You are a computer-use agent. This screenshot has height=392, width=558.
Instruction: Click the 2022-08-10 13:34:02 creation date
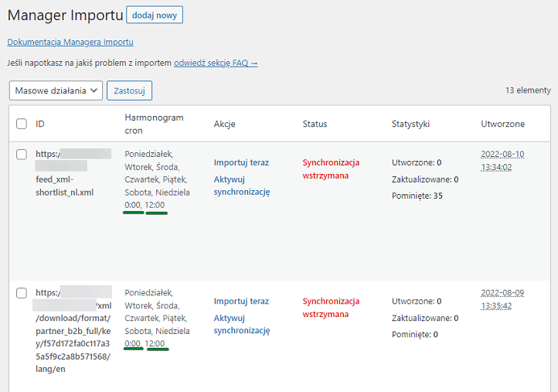pos(502,160)
